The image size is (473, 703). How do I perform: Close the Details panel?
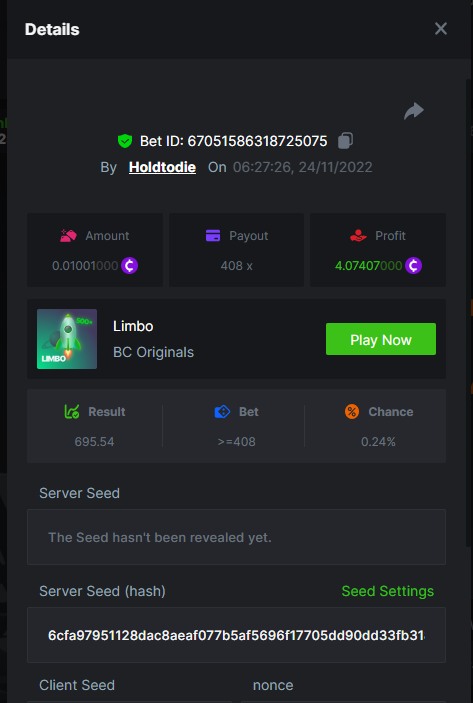coord(441,29)
